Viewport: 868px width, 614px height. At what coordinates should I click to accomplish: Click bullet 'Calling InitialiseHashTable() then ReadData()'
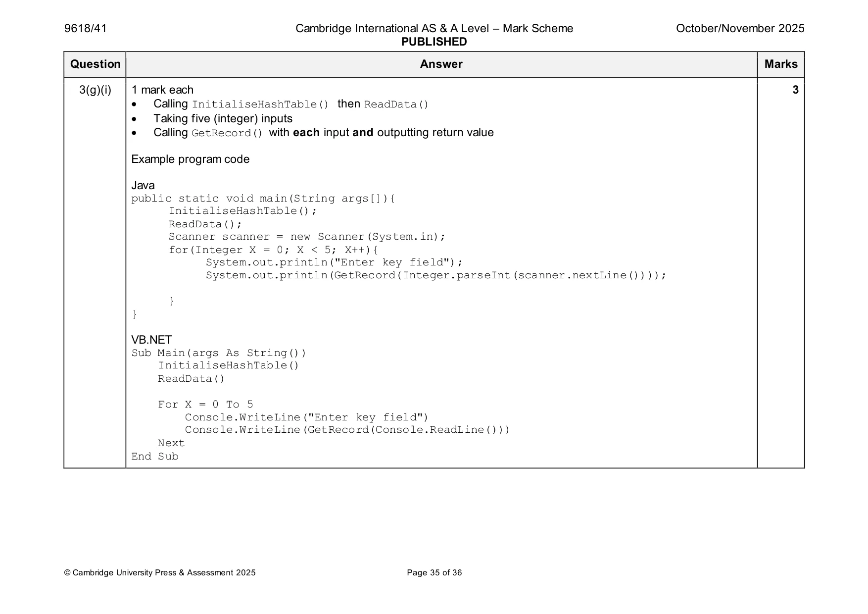pos(291,104)
